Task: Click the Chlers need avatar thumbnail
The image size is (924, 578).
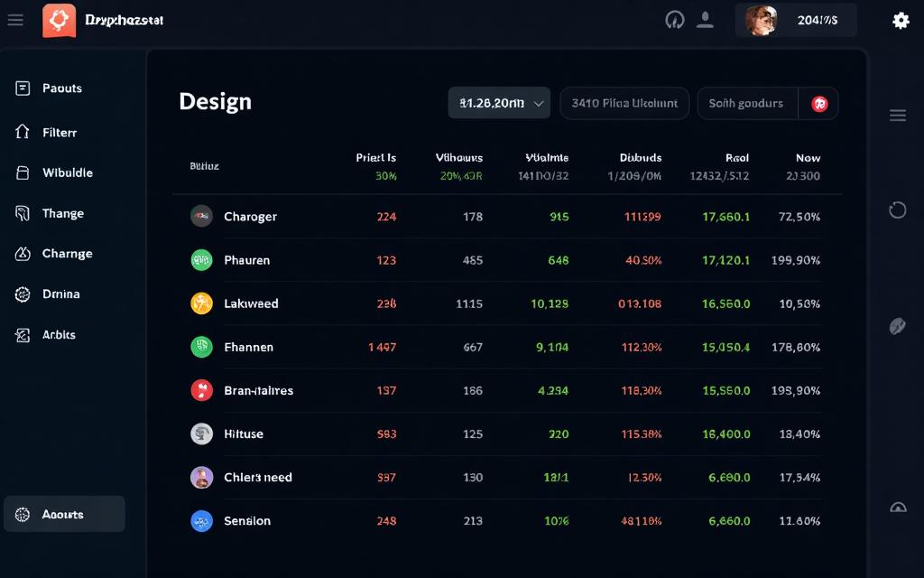Action: [201, 478]
